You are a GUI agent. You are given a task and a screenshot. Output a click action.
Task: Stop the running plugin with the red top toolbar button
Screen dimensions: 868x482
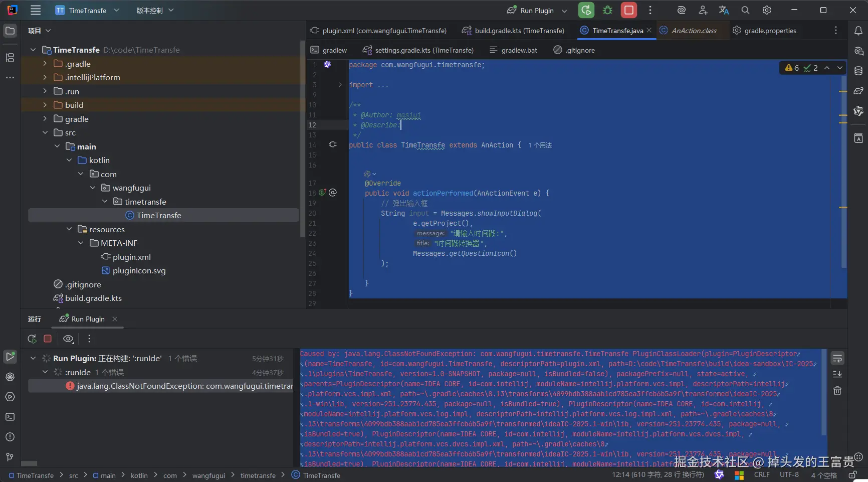[628, 10]
